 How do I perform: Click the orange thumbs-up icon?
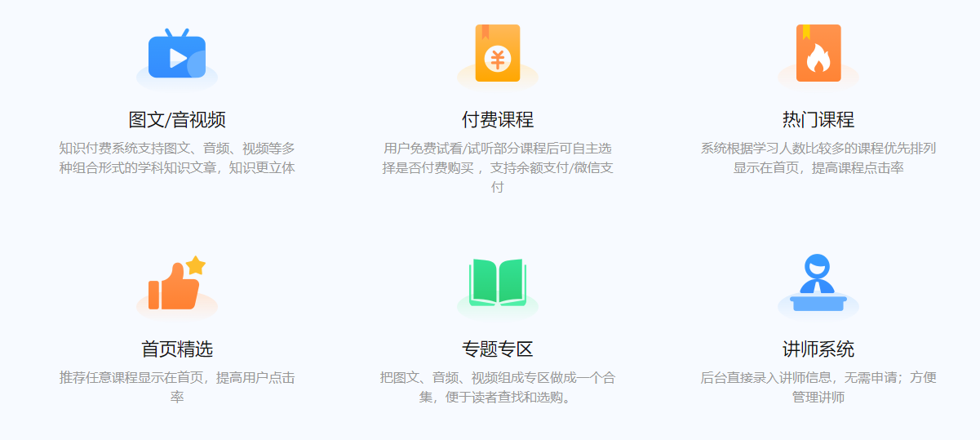175,289
